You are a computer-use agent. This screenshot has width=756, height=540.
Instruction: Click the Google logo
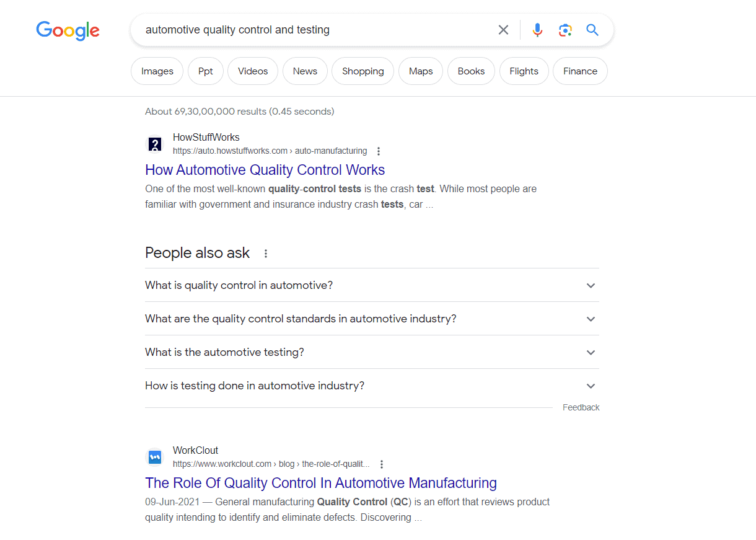point(68,30)
